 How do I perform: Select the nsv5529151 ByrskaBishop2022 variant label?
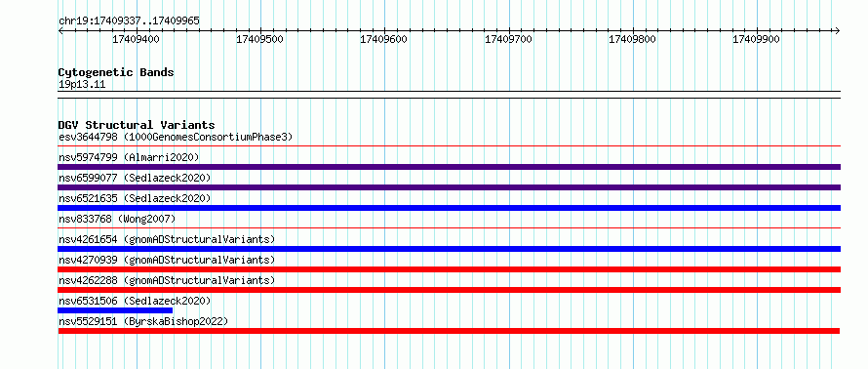tap(143, 321)
